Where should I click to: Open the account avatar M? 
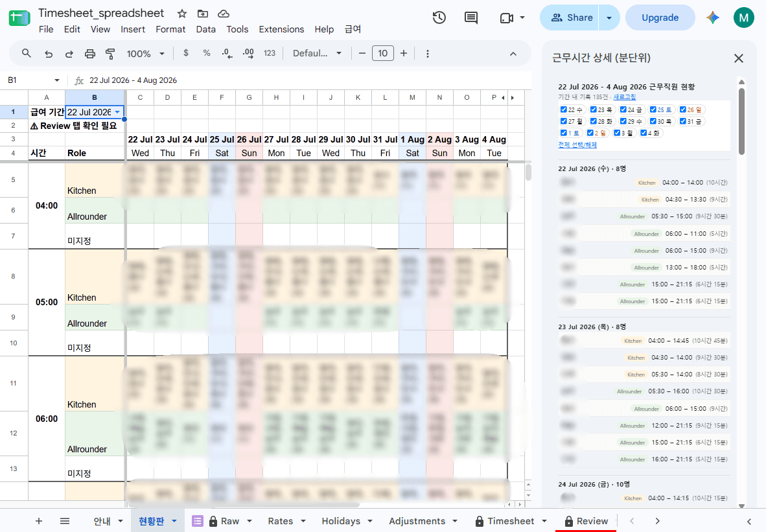743,17
